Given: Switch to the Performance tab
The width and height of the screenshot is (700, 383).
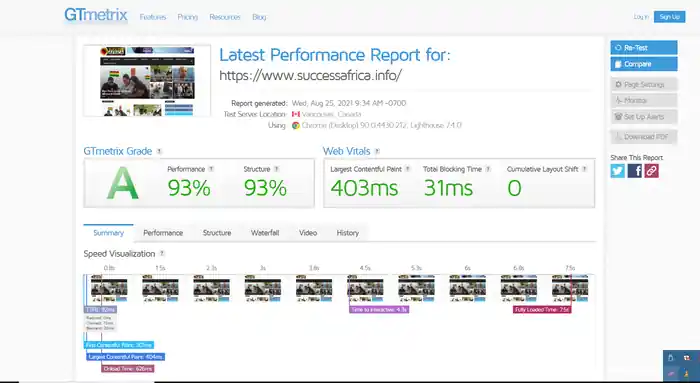Looking at the screenshot, I should (x=163, y=233).
